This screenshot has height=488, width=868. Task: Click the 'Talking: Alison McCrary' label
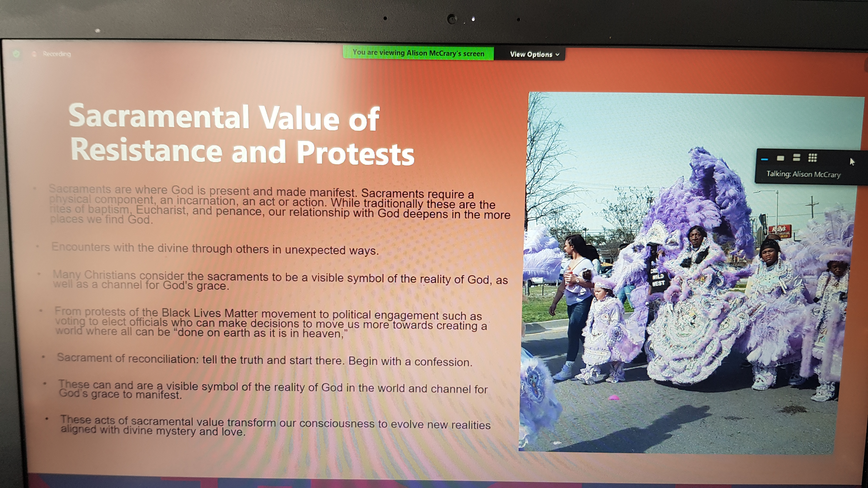(803, 175)
